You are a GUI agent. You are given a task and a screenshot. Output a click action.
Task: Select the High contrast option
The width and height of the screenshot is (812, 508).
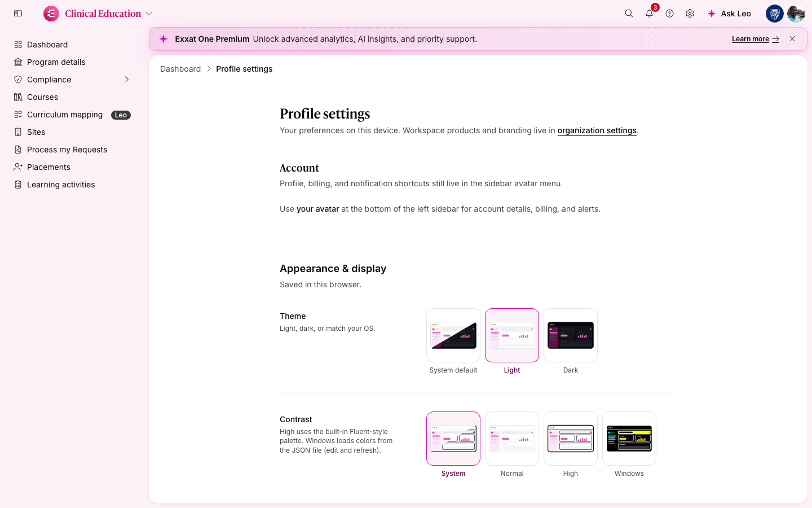[571, 439]
